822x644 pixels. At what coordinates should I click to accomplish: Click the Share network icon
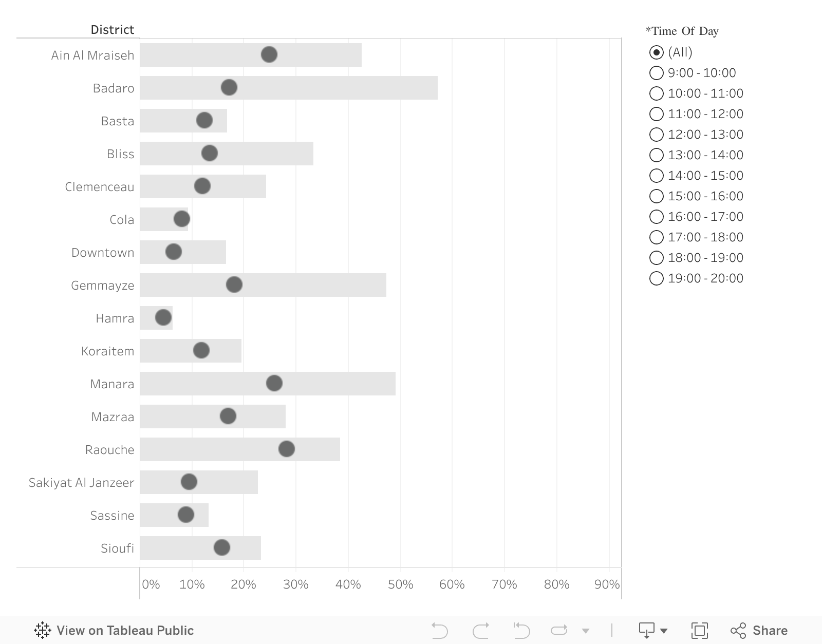(738, 630)
